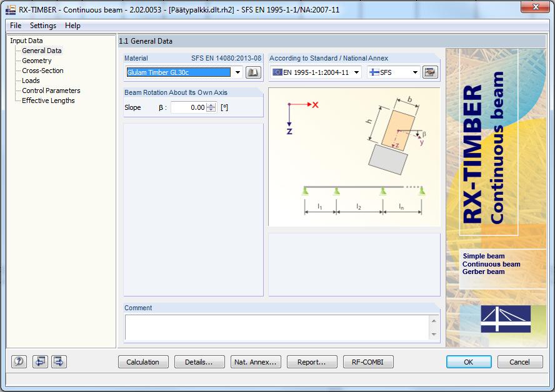Open the File menu
The height and width of the screenshot is (392, 555).
pyautogui.click(x=16, y=26)
